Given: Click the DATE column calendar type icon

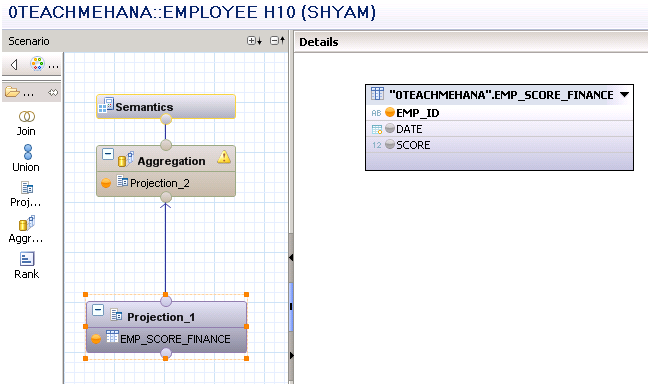Looking at the screenshot, I should click(377, 129).
